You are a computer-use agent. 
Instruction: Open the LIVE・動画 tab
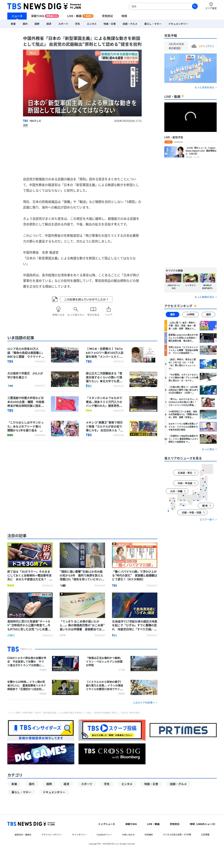click(80, 16)
